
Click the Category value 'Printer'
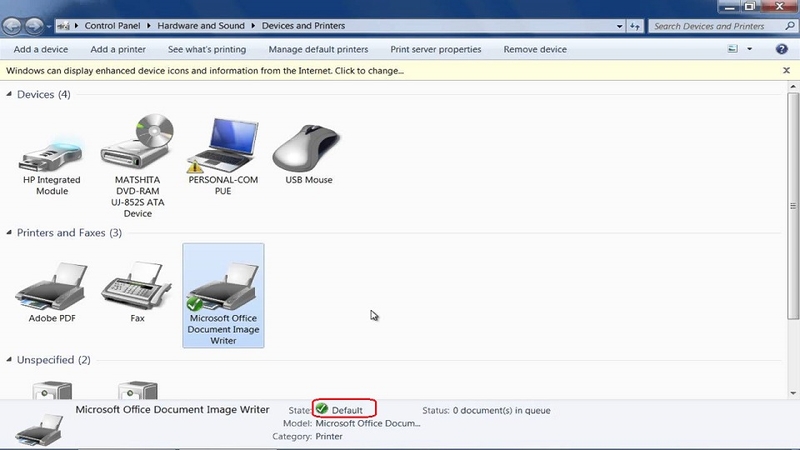pyautogui.click(x=329, y=436)
